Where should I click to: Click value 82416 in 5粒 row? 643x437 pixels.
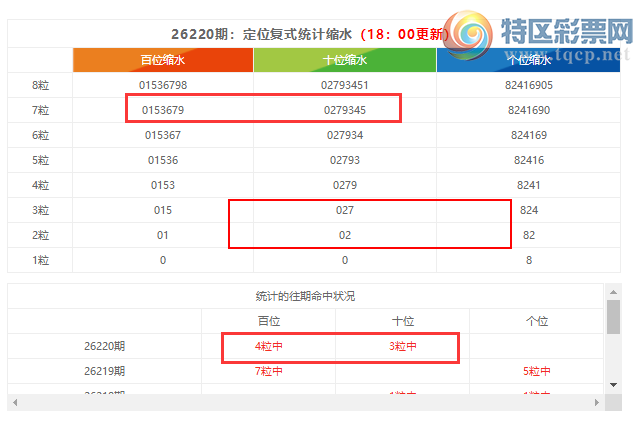pos(529,160)
